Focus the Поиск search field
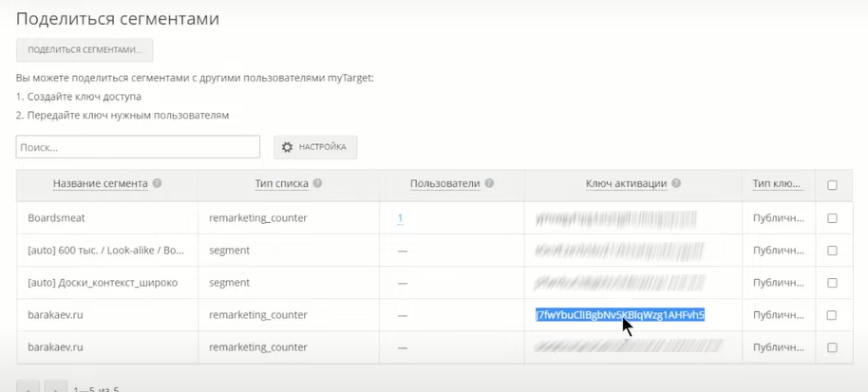868x392 pixels. [138, 147]
